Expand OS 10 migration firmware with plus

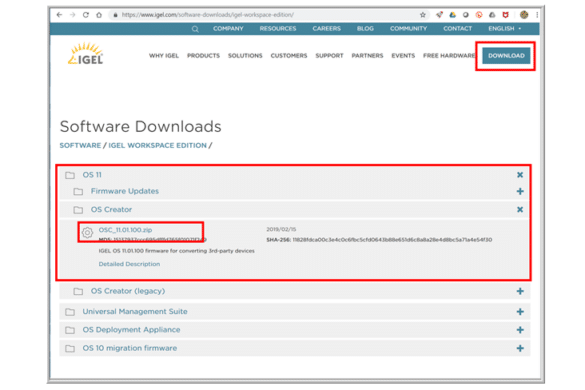[x=520, y=348]
